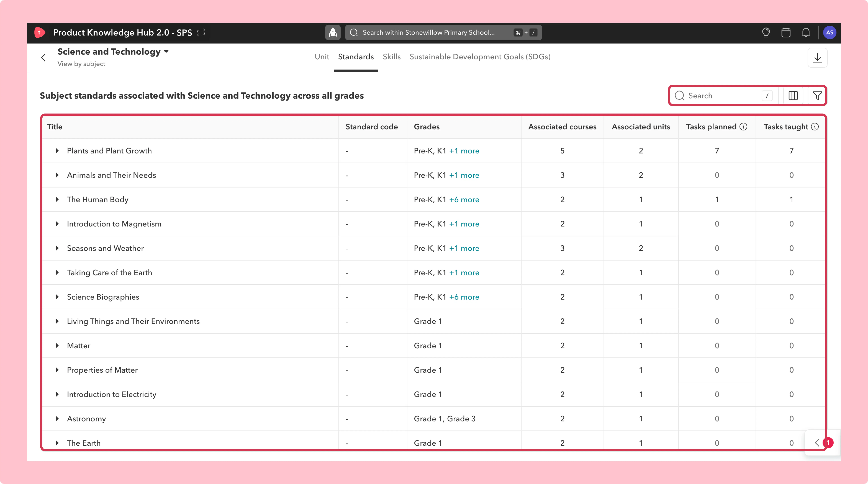
Task: Click the Standard code column header
Action: 372,127
